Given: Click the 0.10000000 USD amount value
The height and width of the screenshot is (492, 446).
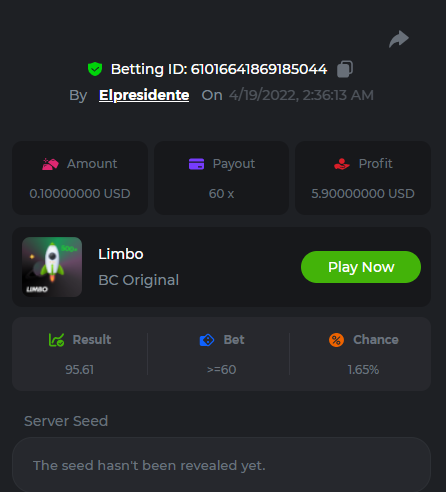Looking at the screenshot, I should [80, 194].
